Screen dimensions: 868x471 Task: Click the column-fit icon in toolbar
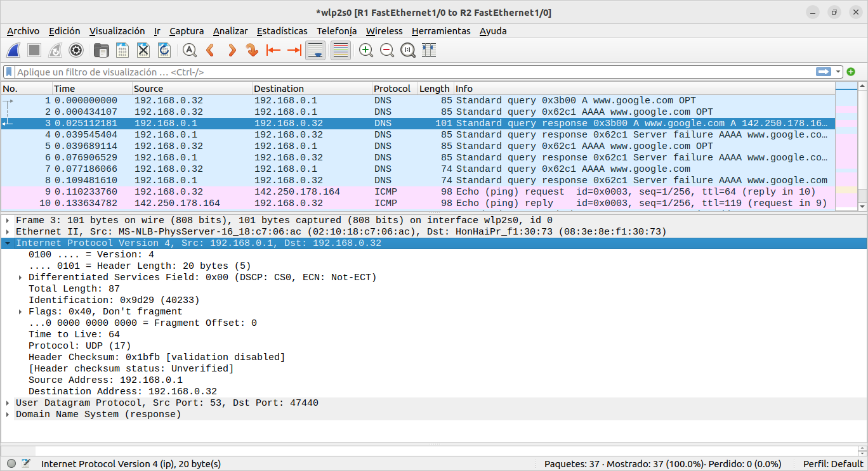pos(429,50)
